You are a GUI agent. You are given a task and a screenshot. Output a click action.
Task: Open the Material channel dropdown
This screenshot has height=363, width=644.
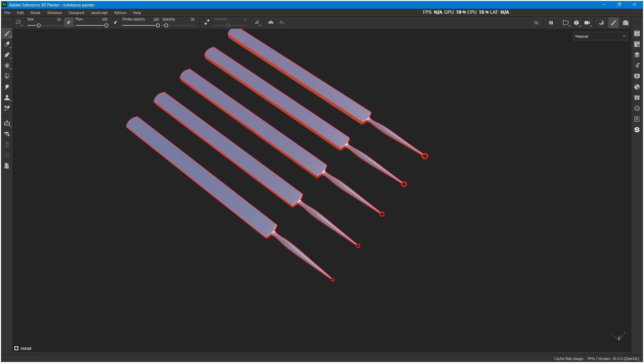point(600,36)
